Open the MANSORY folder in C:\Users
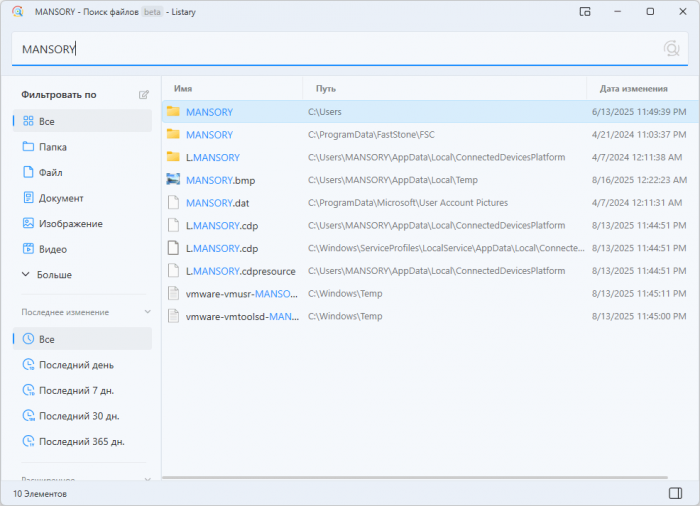The height and width of the screenshot is (506, 700). pyautogui.click(x=209, y=112)
